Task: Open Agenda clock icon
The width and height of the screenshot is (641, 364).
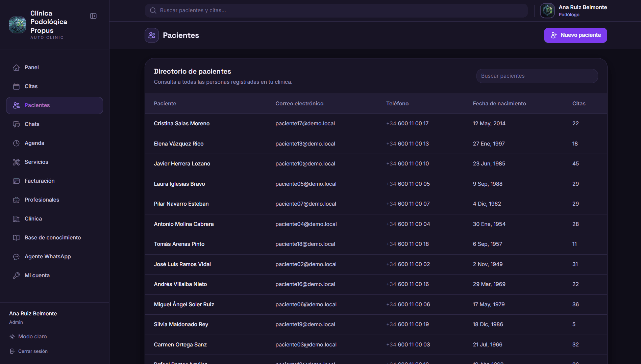Action: click(x=16, y=143)
